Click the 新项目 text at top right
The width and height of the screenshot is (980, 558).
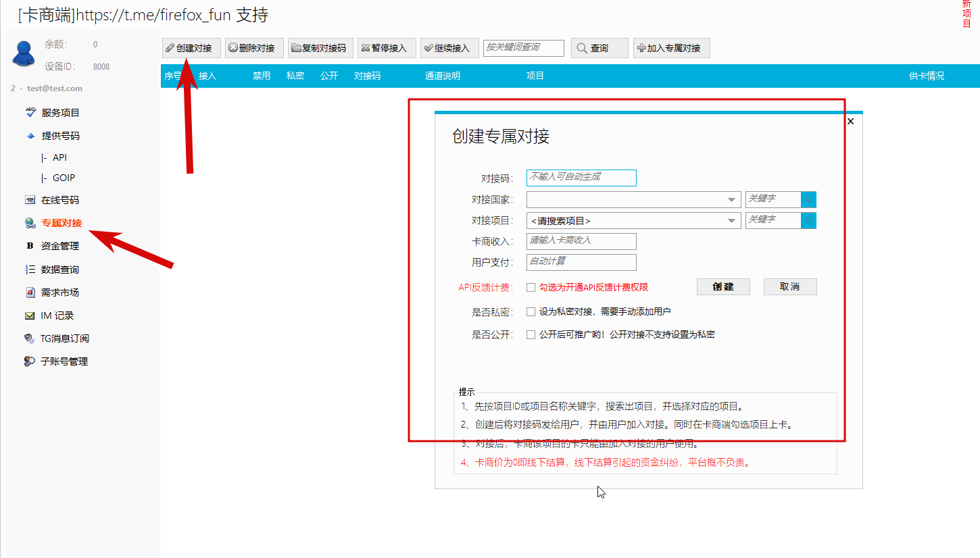click(x=966, y=14)
